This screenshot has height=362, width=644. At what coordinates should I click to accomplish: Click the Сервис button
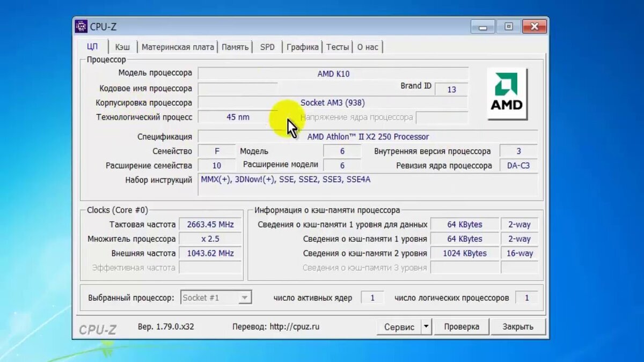tap(400, 326)
